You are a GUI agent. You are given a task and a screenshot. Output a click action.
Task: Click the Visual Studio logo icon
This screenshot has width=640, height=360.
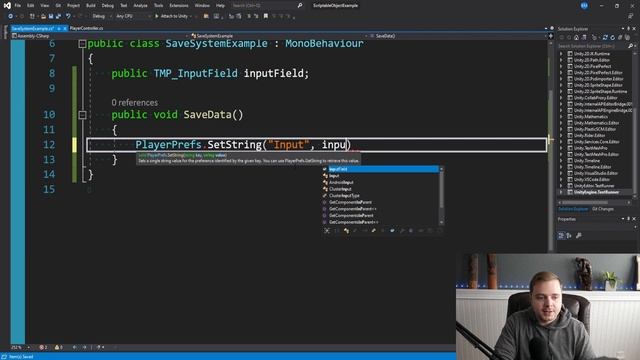pyautogui.click(x=7, y=6)
